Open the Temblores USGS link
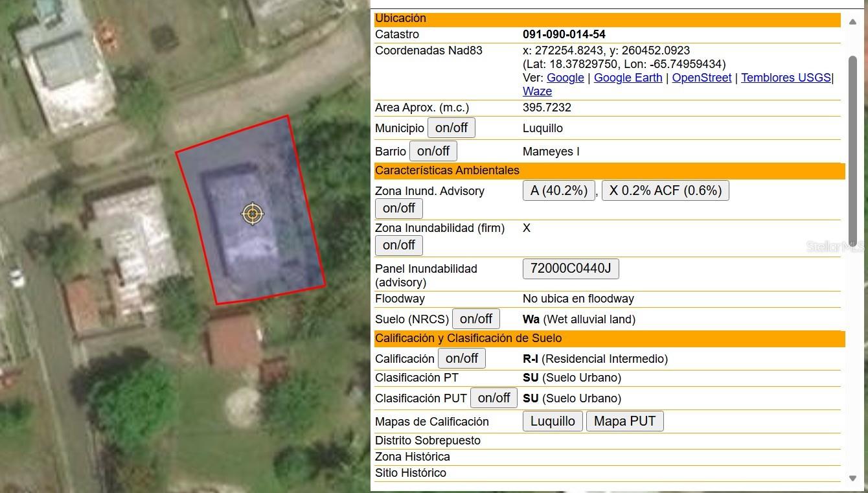The height and width of the screenshot is (493, 868). coord(786,78)
